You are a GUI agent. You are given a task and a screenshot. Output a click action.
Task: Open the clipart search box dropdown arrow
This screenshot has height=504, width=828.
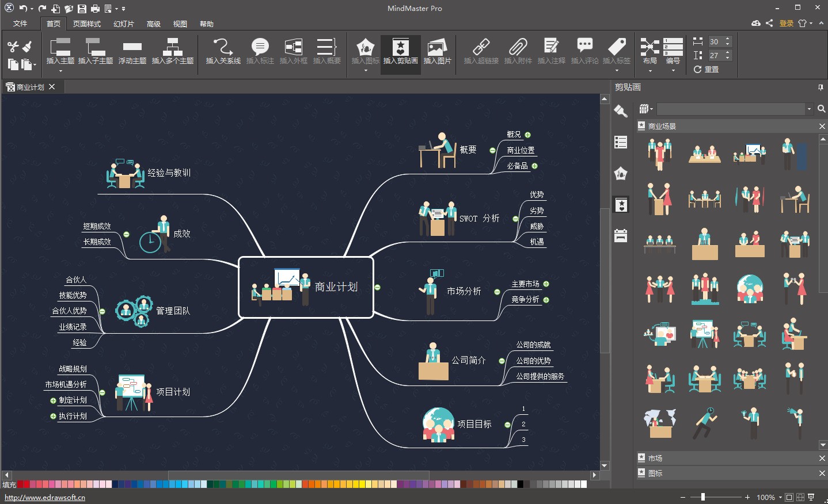click(x=809, y=109)
